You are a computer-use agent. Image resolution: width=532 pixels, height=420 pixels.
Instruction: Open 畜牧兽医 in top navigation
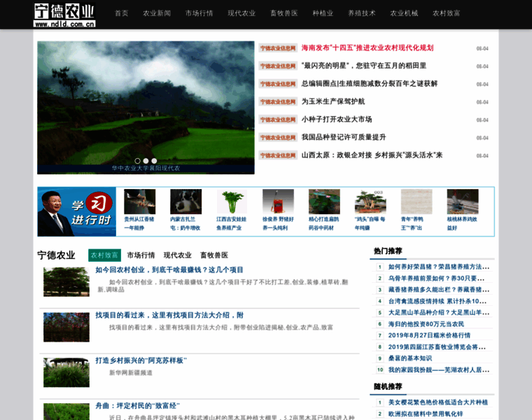[284, 13]
